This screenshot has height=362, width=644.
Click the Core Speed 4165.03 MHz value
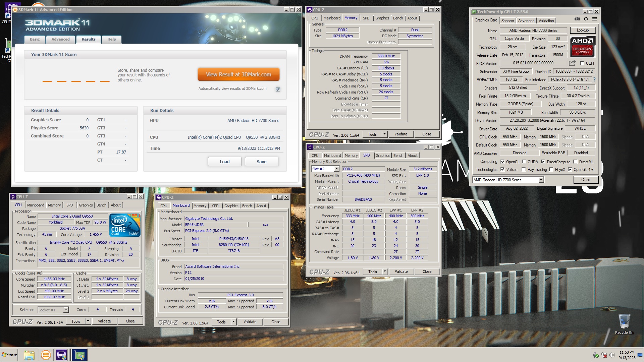point(54,279)
